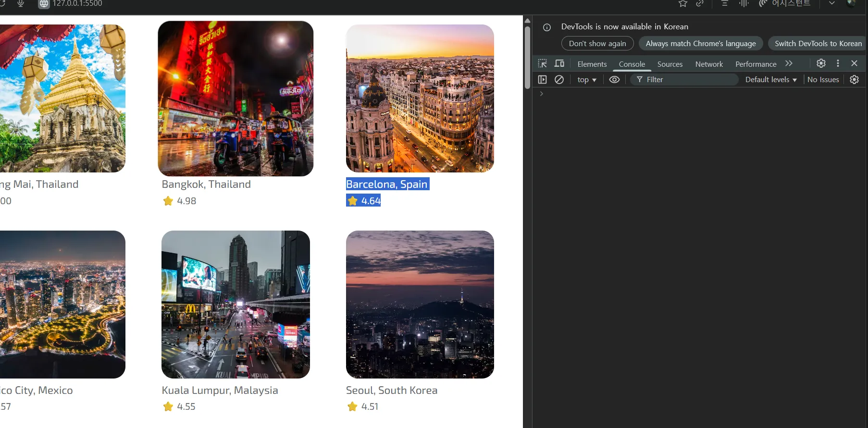Open DevTools settings gear in main toolbar
Viewport: 868px width, 428px height.
click(x=821, y=63)
